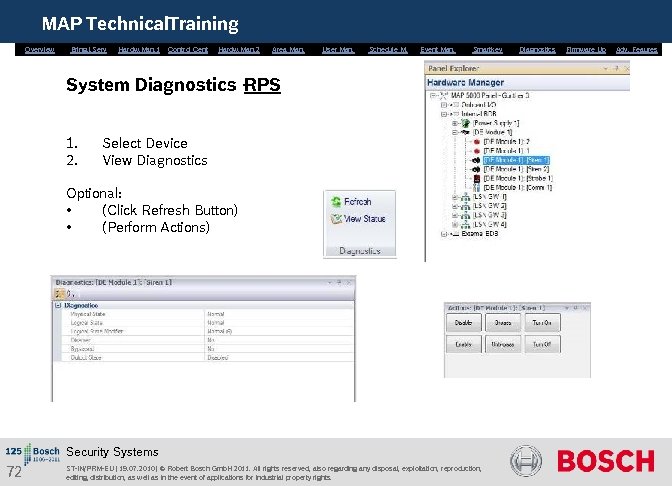The width and height of the screenshot is (672, 486).
Task: Go to Control Cent navigation link
Action: pos(188,50)
